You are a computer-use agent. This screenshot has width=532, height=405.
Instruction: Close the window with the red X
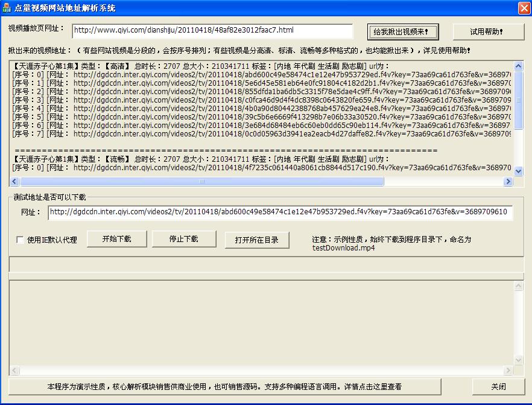[x=524, y=8]
